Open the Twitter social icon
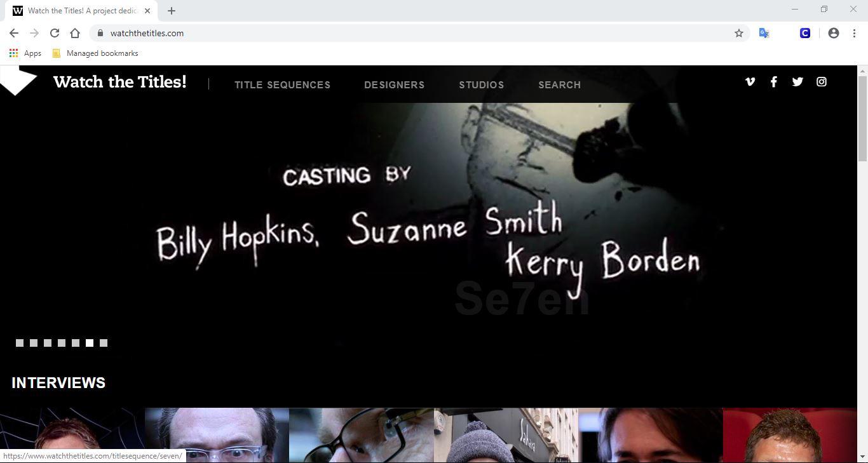The height and width of the screenshot is (463, 868). (797, 81)
